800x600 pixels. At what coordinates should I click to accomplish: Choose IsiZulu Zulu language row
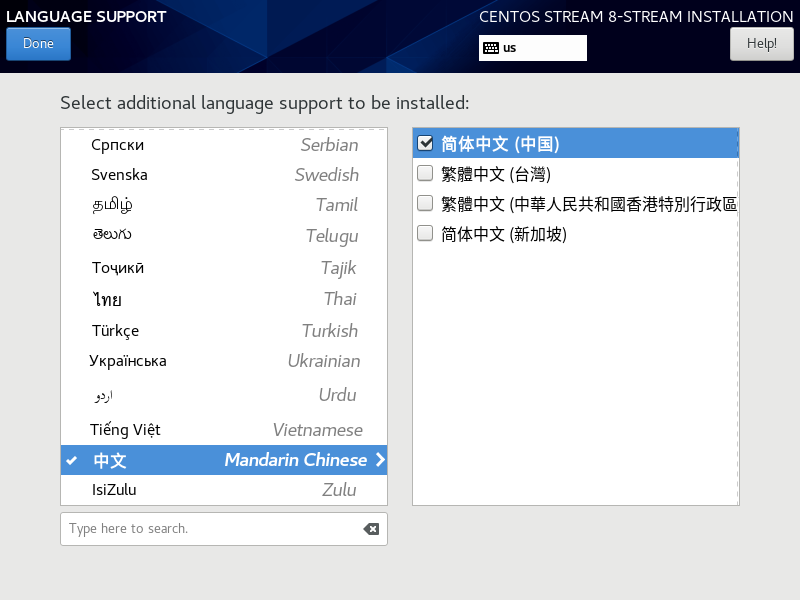click(x=224, y=490)
